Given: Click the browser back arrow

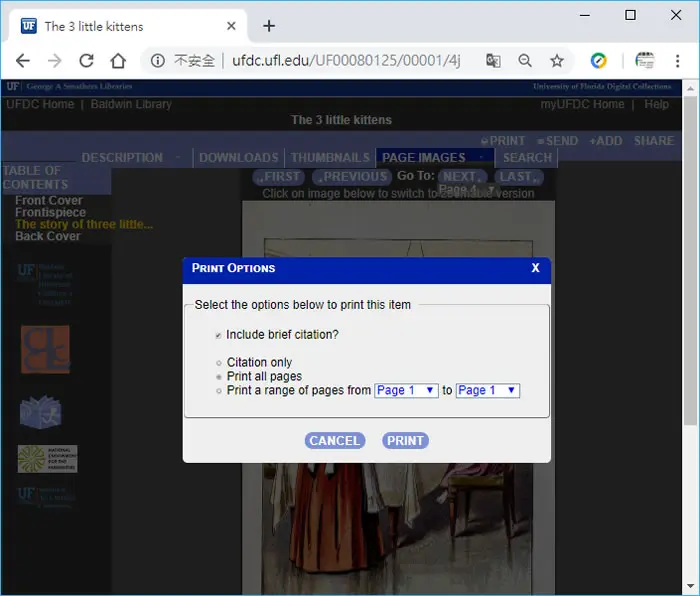Looking at the screenshot, I should click(x=22, y=60).
